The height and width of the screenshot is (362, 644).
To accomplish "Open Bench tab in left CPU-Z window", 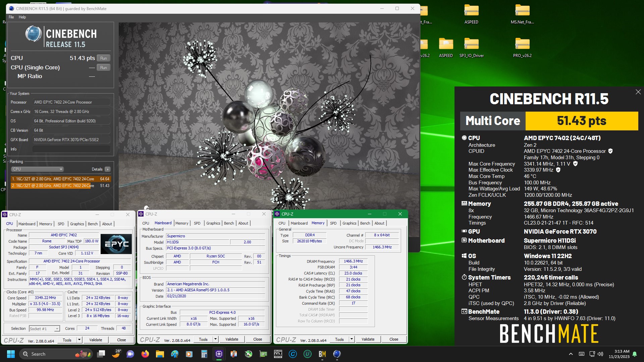I will (93, 224).
